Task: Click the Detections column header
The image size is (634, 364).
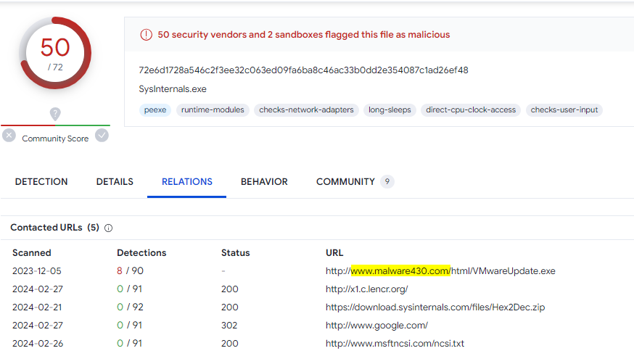Action: 141,253
